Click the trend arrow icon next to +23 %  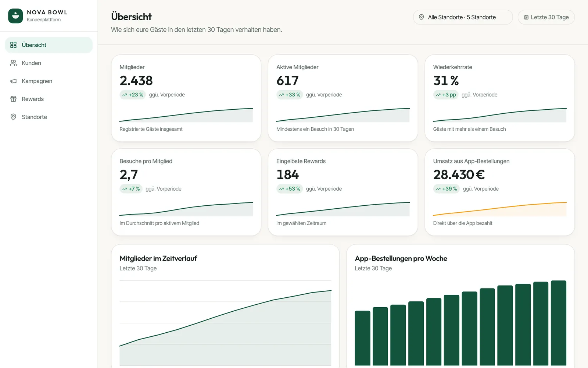(125, 95)
